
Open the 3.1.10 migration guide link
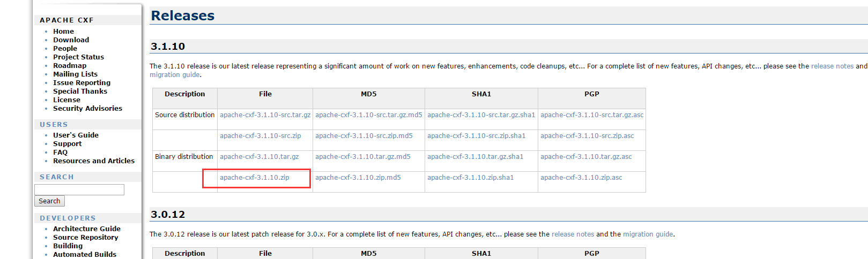(174, 75)
